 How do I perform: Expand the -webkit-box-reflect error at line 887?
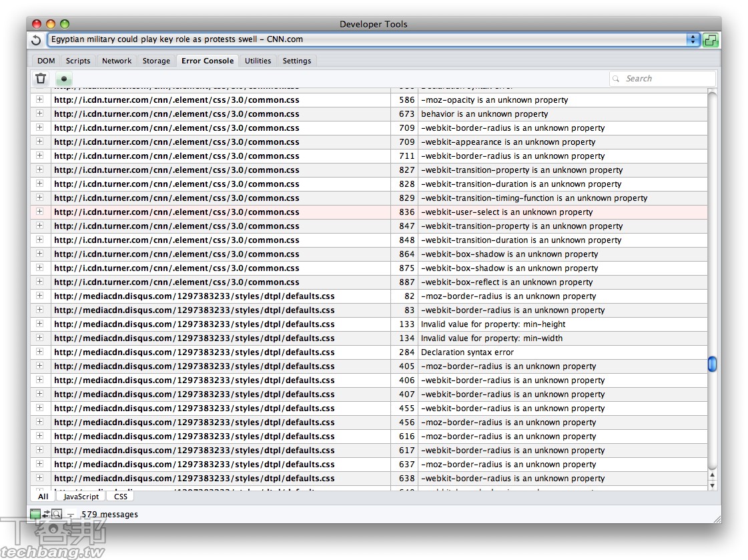[x=39, y=282]
